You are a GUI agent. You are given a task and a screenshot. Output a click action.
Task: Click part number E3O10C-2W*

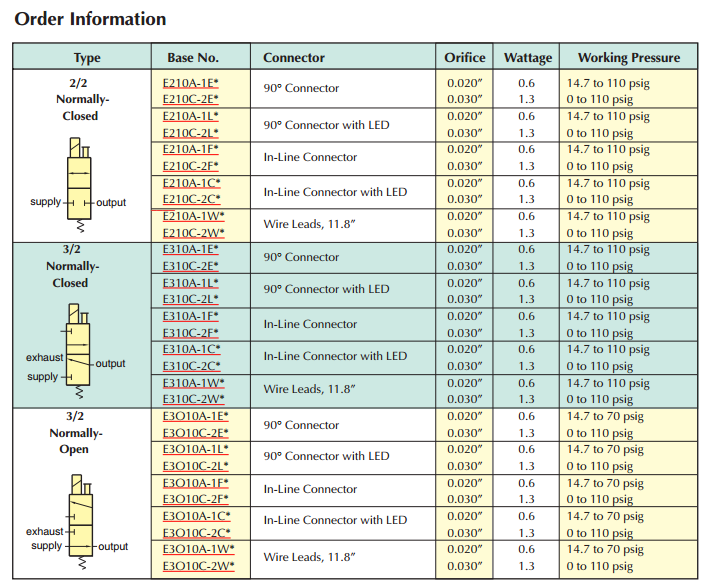tap(198, 566)
